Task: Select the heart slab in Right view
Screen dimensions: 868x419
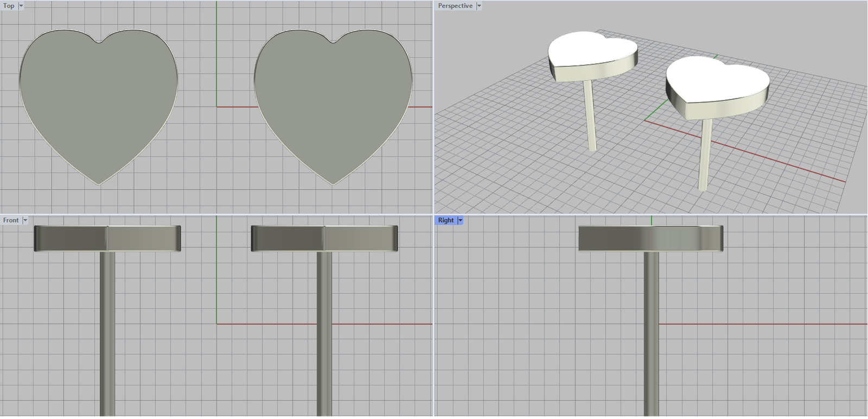Action: pyautogui.click(x=650, y=238)
